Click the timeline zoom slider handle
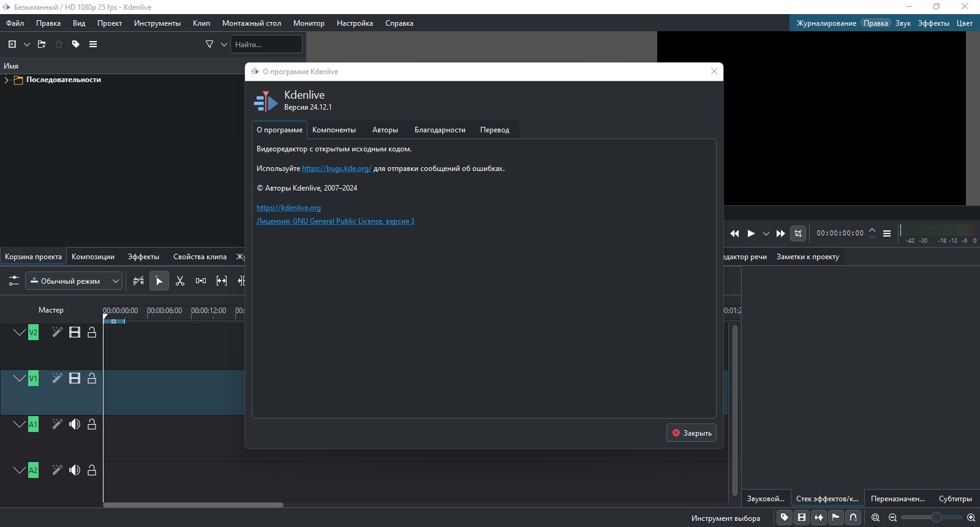This screenshot has height=527, width=980. (x=936, y=518)
